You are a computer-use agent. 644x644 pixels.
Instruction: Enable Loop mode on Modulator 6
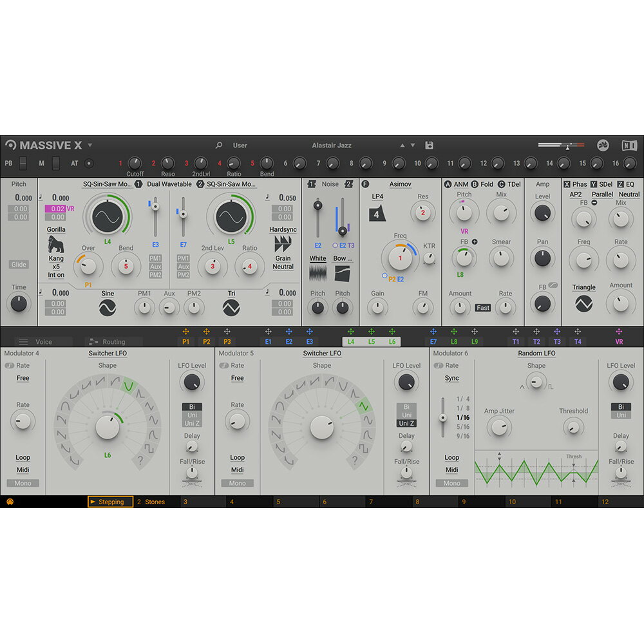(x=451, y=457)
